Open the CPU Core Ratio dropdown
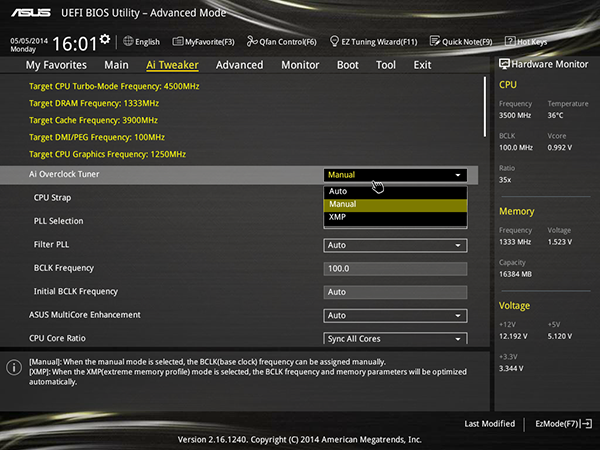Viewport: 600px width, 450px height. point(395,338)
